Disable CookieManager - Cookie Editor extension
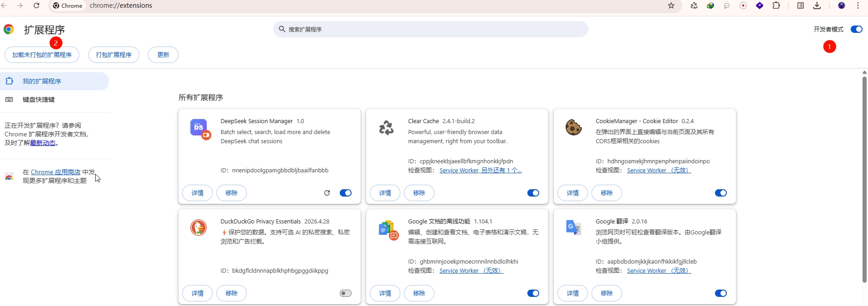The height and width of the screenshot is (306, 868). tap(721, 193)
